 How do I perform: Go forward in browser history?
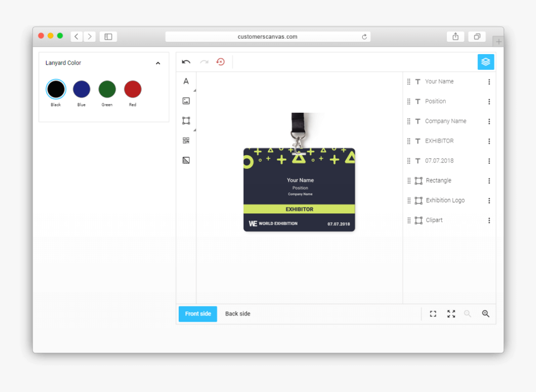coord(90,37)
